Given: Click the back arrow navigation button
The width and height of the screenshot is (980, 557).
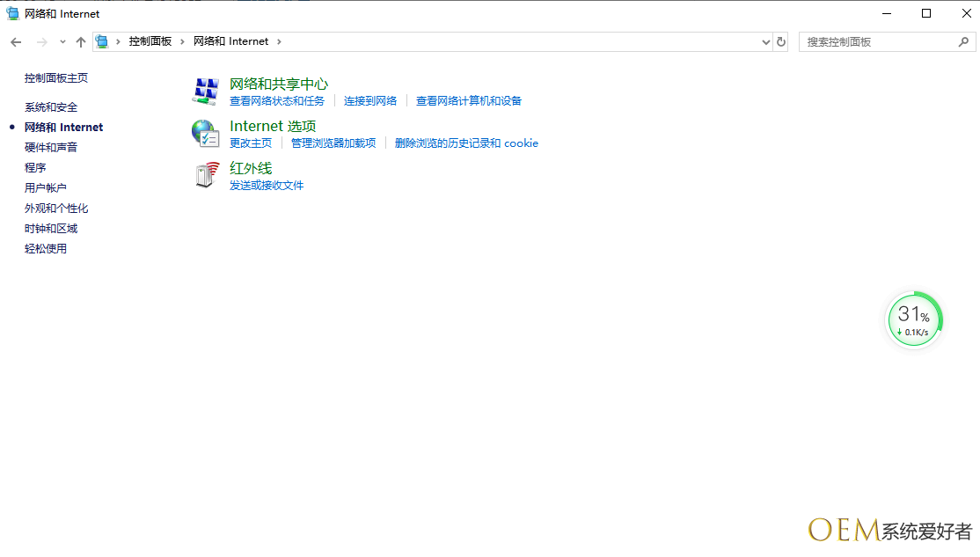Looking at the screenshot, I should pyautogui.click(x=16, y=41).
